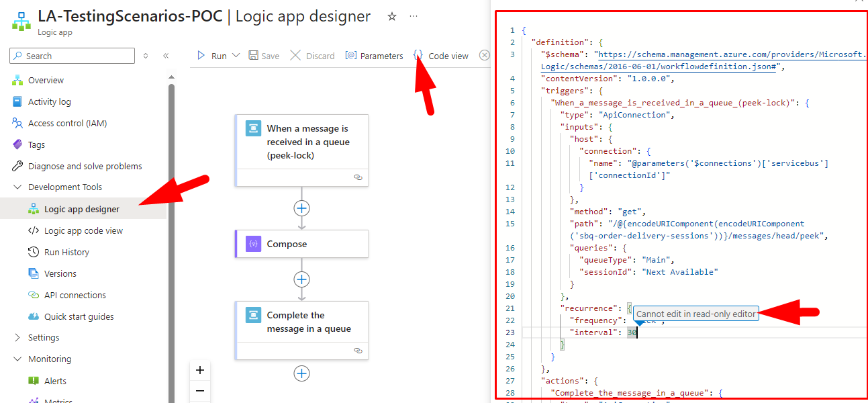Add a step after Complete the message action
The height and width of the screenshot is (403, 868).
tap(301, 373)
